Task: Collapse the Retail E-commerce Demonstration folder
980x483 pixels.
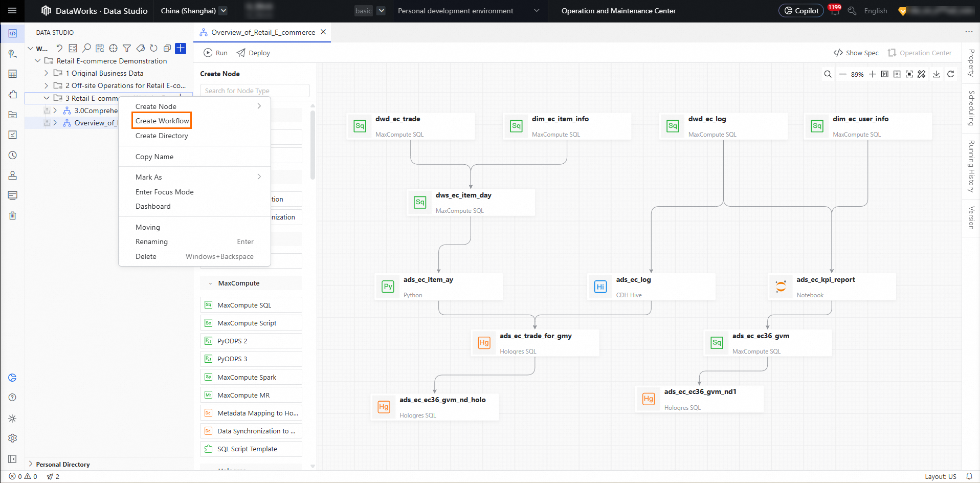Action: 37,60
